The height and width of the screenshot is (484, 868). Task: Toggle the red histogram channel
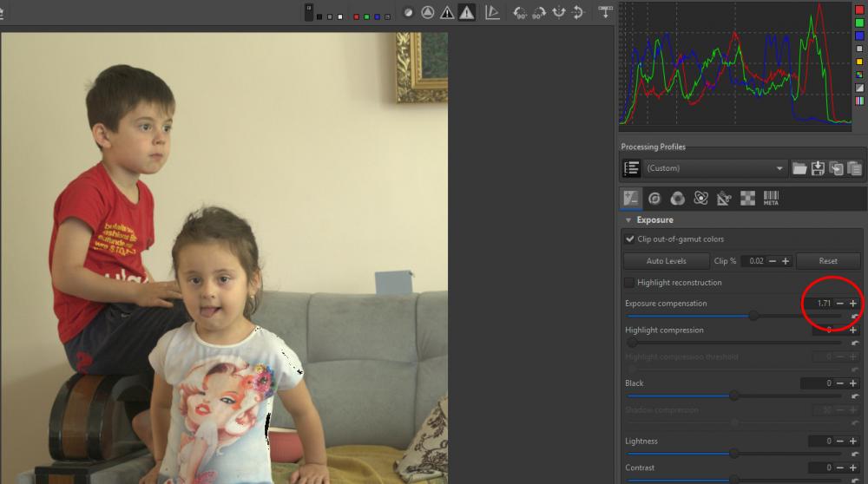(x=859, y=10)
